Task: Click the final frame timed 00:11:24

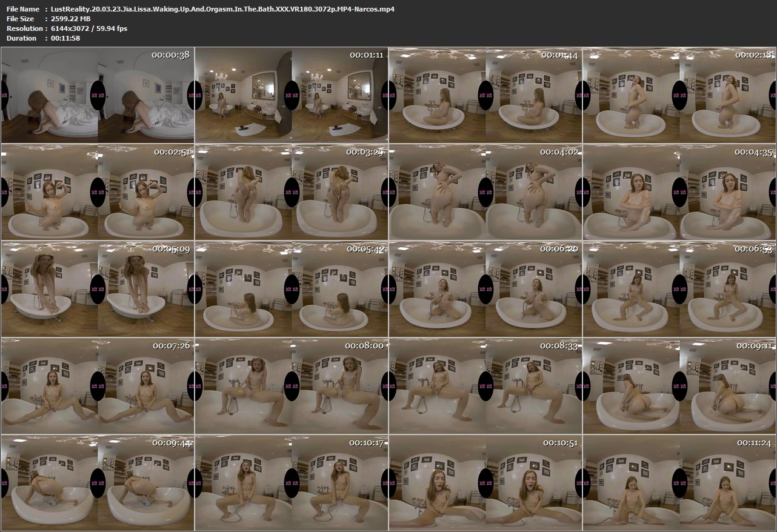Action: (x=679, y=483)
